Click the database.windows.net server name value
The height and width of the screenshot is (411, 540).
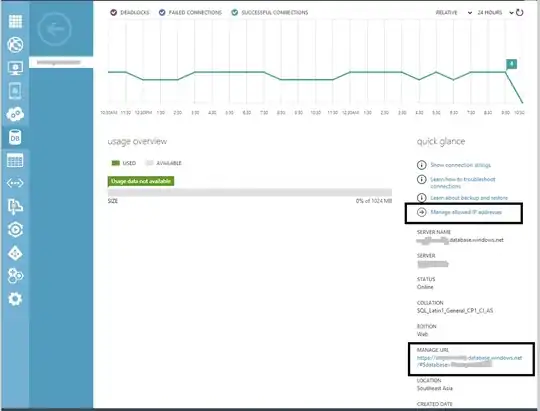tap(460, 240)
